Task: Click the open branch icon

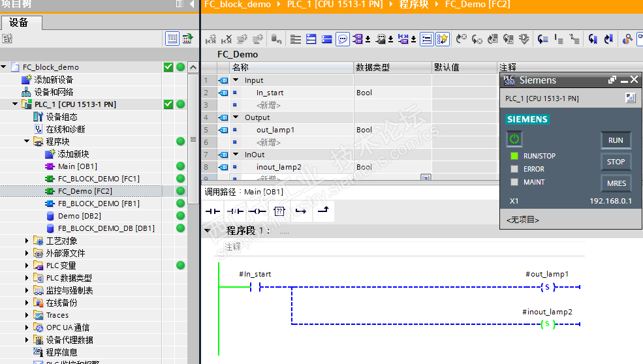Action: pyautogui.click(x=301, y=211)
